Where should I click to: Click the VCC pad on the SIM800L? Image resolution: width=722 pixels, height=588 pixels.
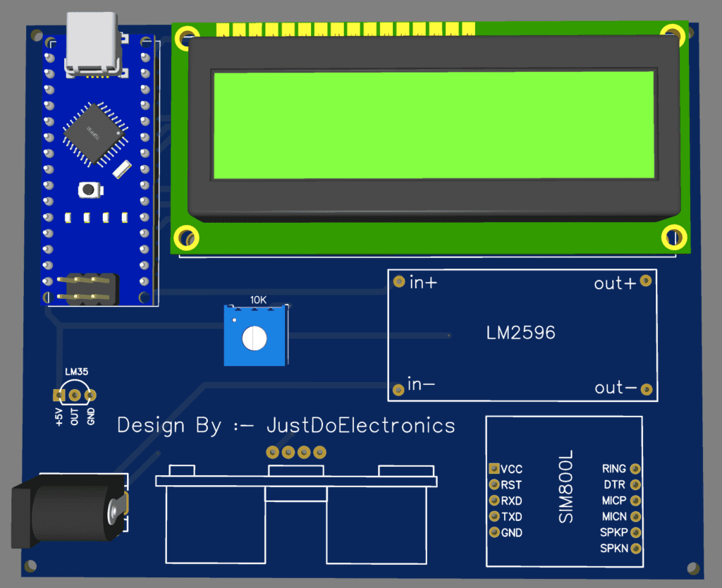tap(494, 468)
